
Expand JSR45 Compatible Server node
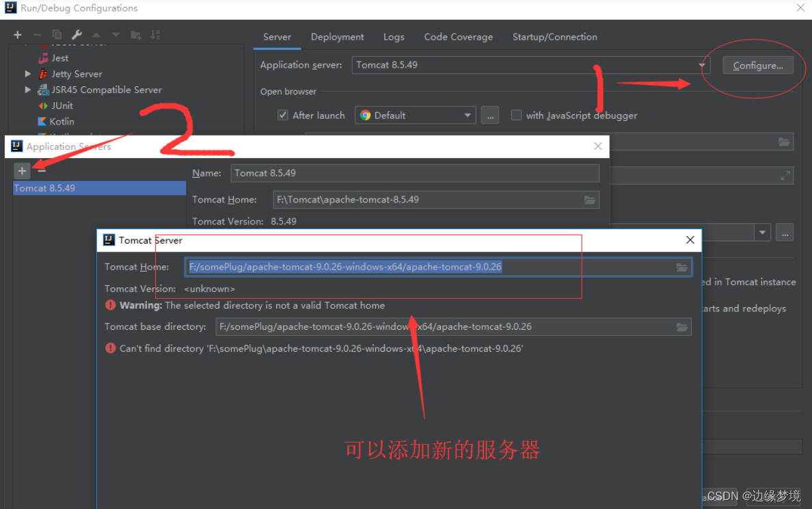28,90
